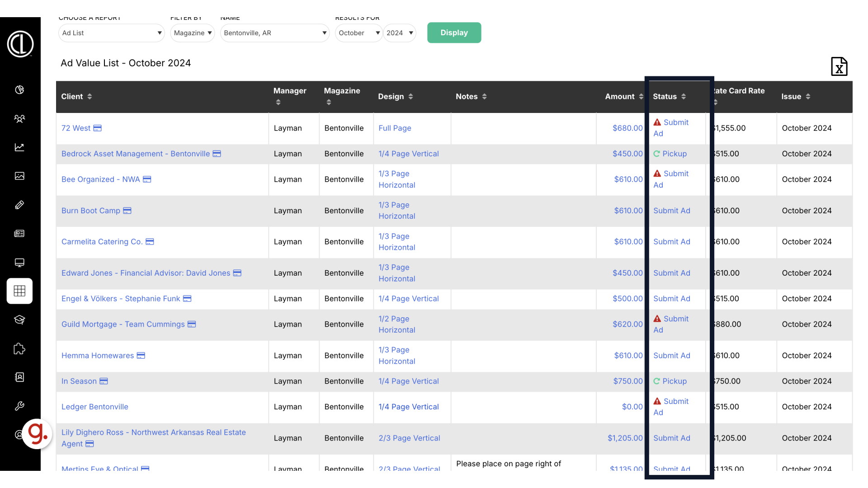Export the list with the Excel icon
This screenshot has height=488, width=868.
tap(839, 66)
